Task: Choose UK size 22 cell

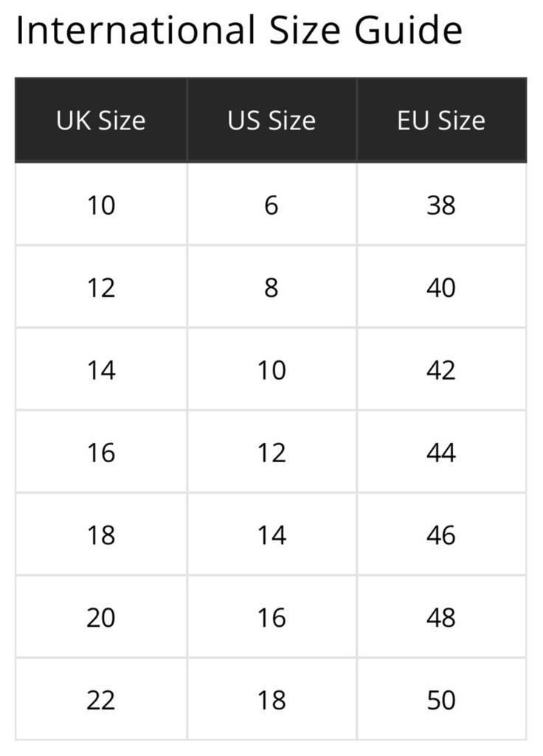Action: point(100,699)
